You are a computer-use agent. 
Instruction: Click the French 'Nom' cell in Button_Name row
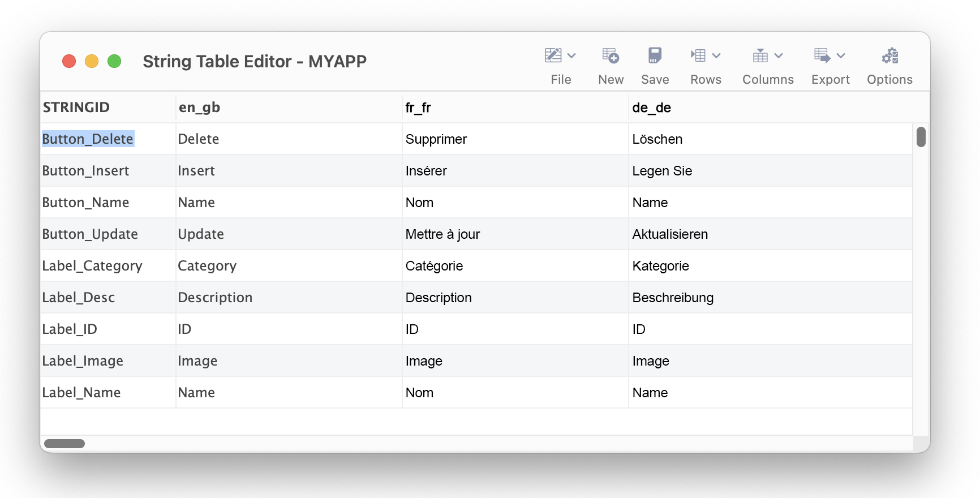[x=515, y=202]
